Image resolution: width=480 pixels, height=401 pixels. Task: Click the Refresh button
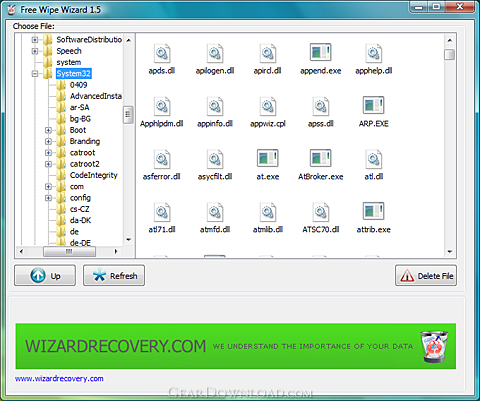(114, 275)
